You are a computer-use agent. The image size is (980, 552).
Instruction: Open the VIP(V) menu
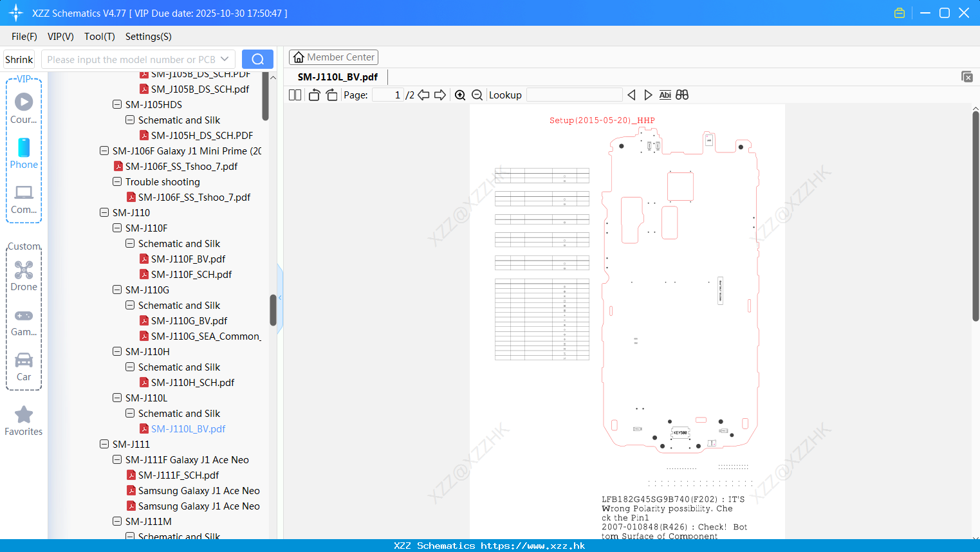coord(60,37)
